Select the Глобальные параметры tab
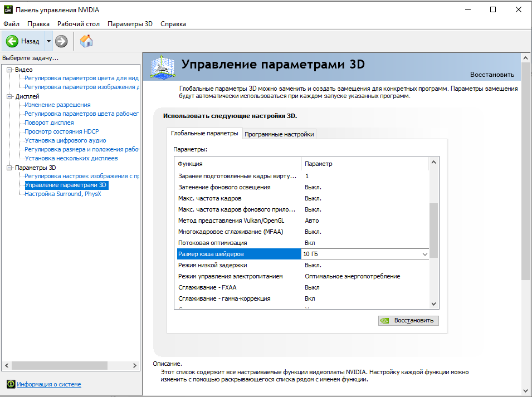Viewport: 532px width, 397px height. (x=204, y=133)
